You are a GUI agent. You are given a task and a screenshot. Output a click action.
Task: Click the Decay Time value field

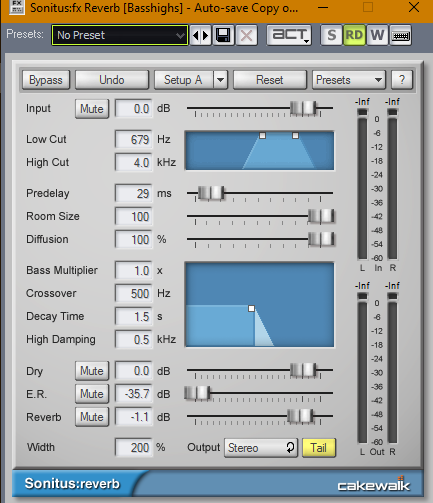click(x=134, y=316)
